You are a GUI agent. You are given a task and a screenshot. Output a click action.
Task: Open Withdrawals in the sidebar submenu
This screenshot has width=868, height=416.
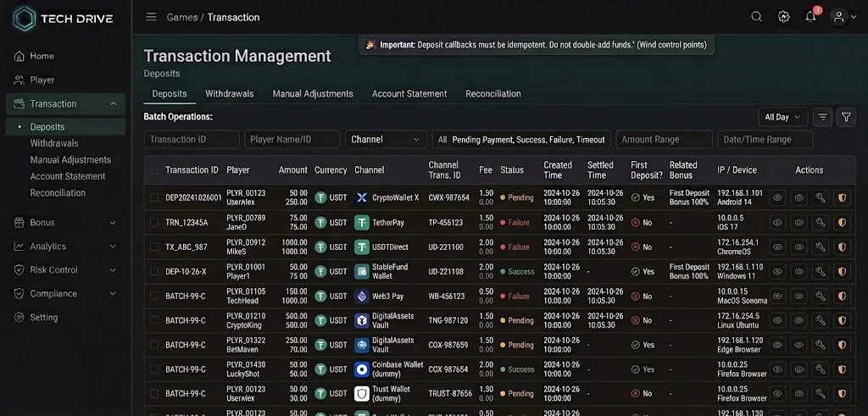point(54,143)
